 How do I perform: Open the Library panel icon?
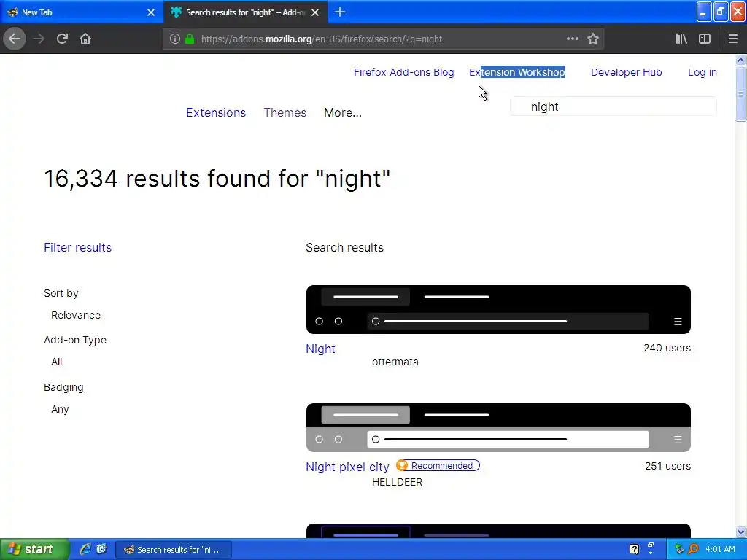click(x=681, y=39)
